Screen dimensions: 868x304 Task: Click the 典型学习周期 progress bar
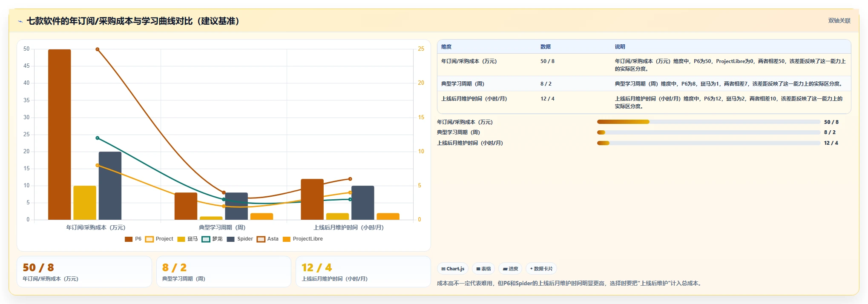[709, 132]
